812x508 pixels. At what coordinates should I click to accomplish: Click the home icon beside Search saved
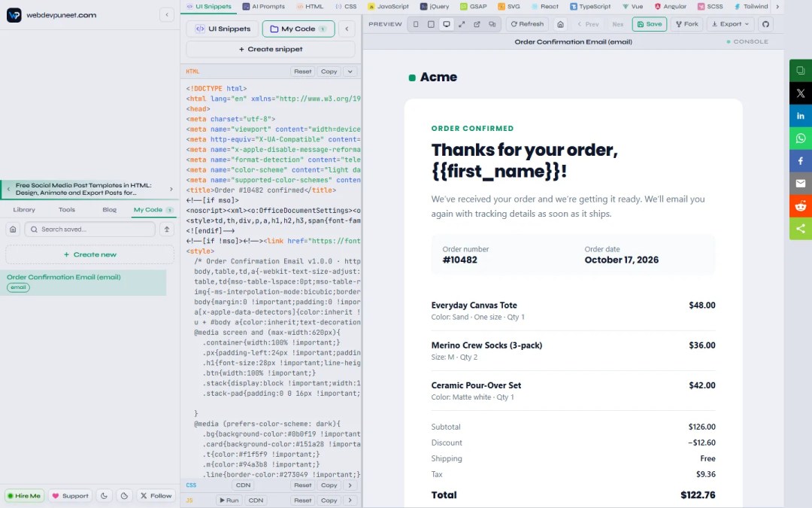pyautogui.click(x=13, y=229)
